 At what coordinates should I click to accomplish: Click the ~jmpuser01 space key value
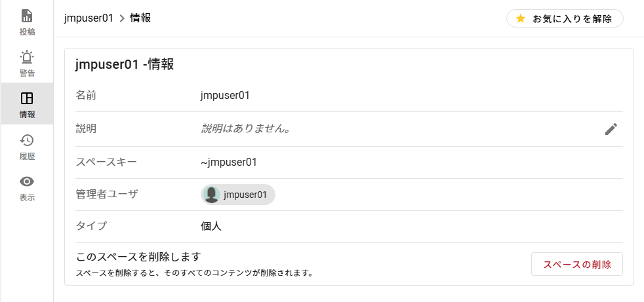[x=228, y=162]
